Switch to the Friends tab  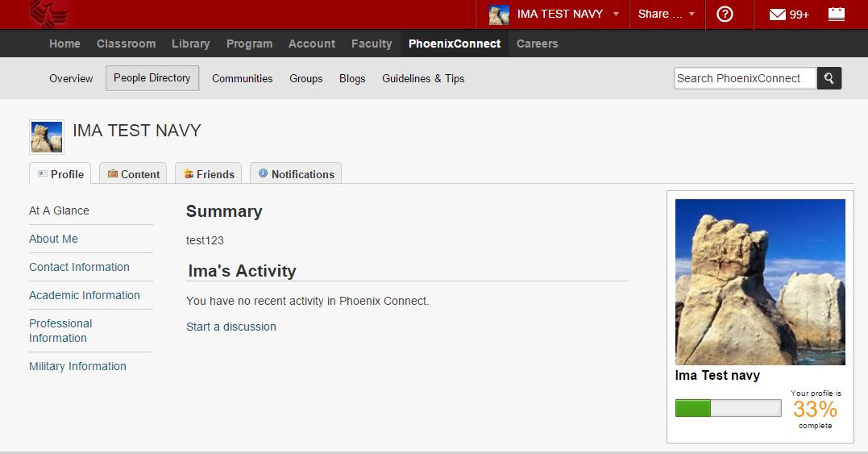(208, 173)
